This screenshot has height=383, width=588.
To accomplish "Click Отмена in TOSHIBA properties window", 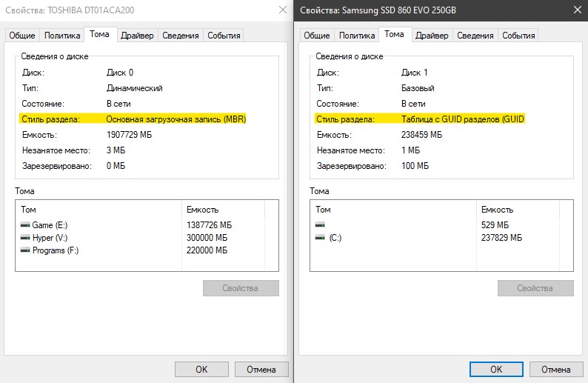I will coord(261,369).
